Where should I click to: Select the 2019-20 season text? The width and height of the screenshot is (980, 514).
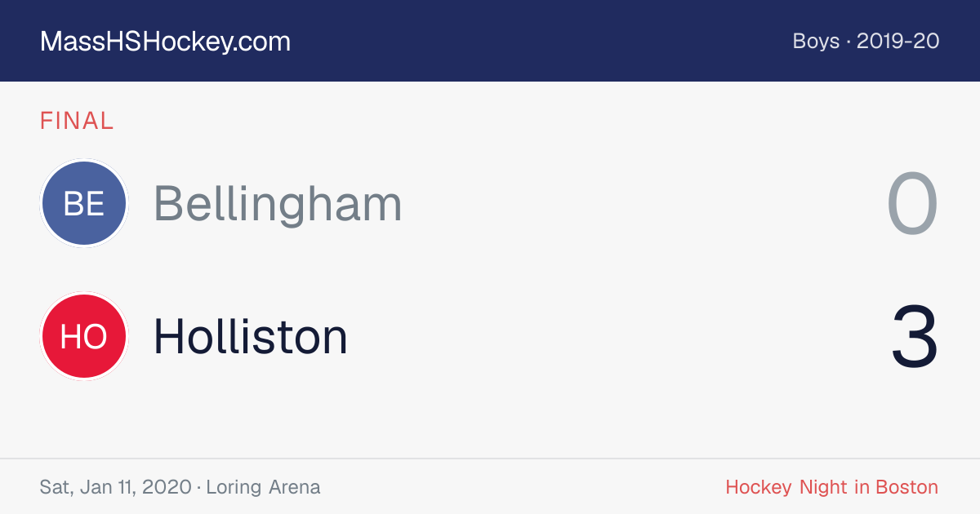[x=898, y=41]
